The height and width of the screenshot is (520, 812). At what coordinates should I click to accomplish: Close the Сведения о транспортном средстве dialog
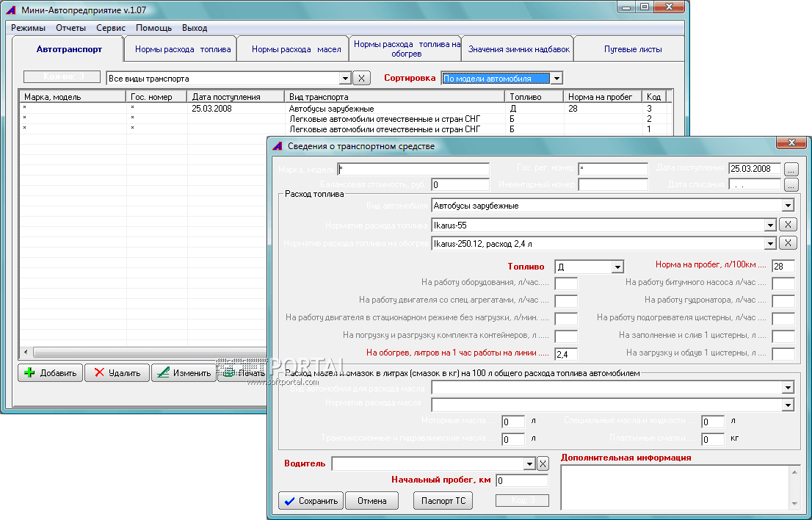coord(791,142)
